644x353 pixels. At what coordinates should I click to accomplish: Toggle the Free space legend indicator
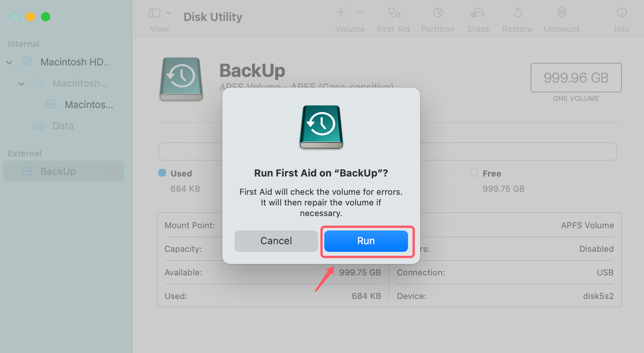click(x=474, y=173)
